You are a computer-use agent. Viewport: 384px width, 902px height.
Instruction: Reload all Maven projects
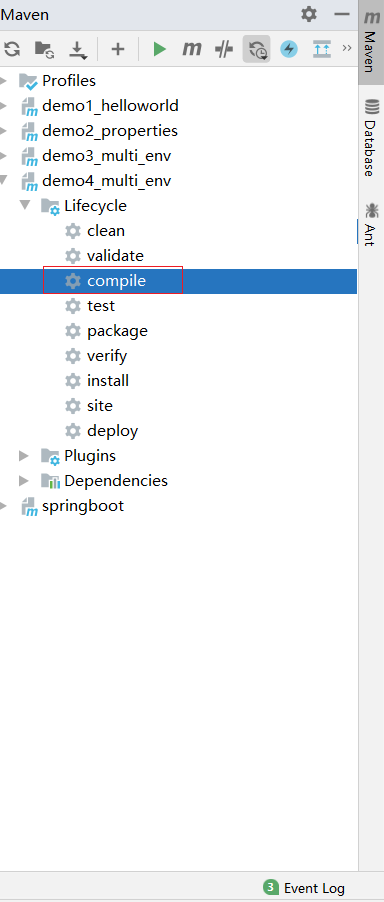[x=11, y=49]
